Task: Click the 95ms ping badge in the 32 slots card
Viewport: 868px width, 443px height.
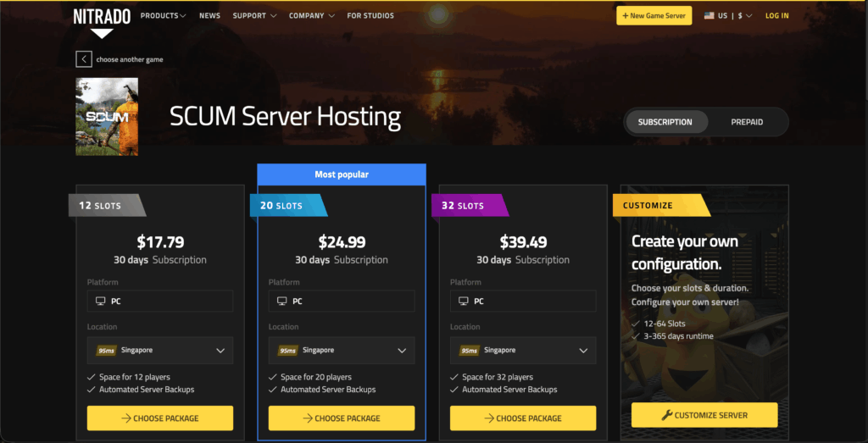Action: (x=470, y=351)
